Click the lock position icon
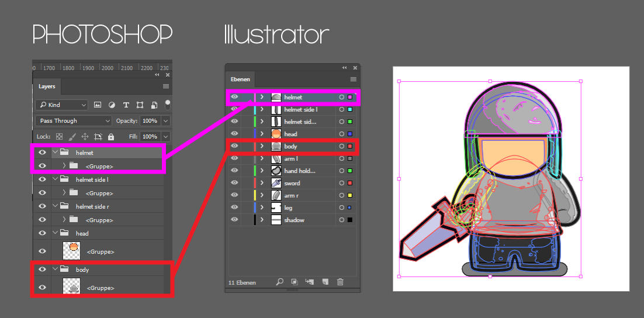644x318 pixels. coord(85,136)
